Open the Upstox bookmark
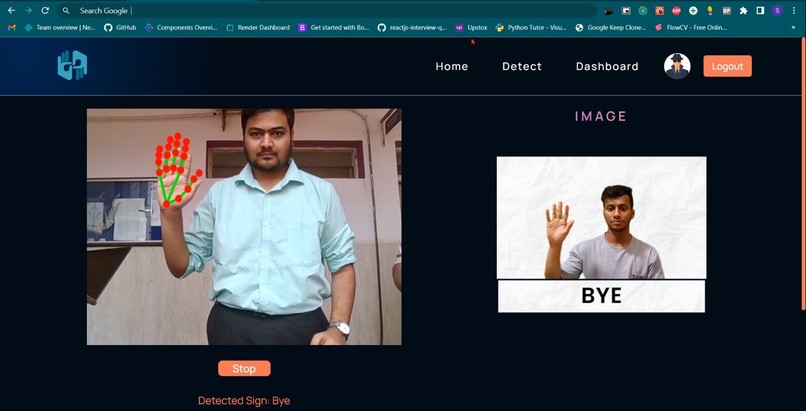 471,28
